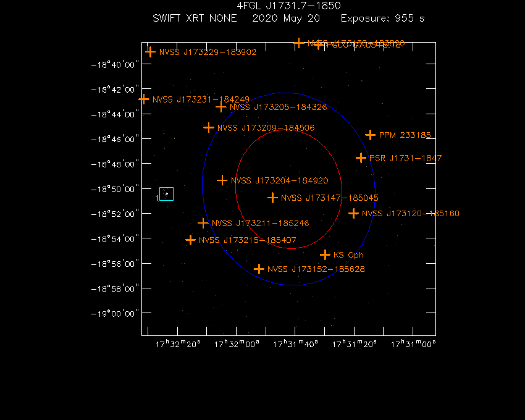The width and height of the screenshot is (525, 420).
Task: Select the cross marker for NVSS J173211-185246
Action: pos(203,223)
